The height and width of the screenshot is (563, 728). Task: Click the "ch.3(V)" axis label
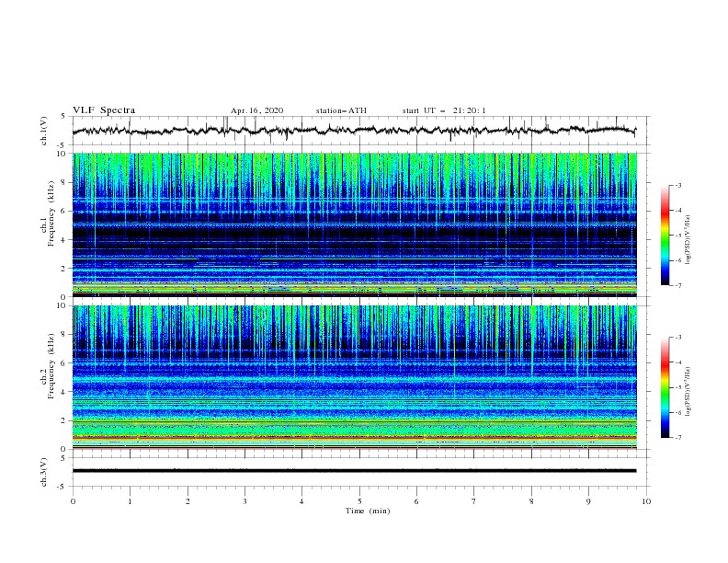tap(44, 472)
